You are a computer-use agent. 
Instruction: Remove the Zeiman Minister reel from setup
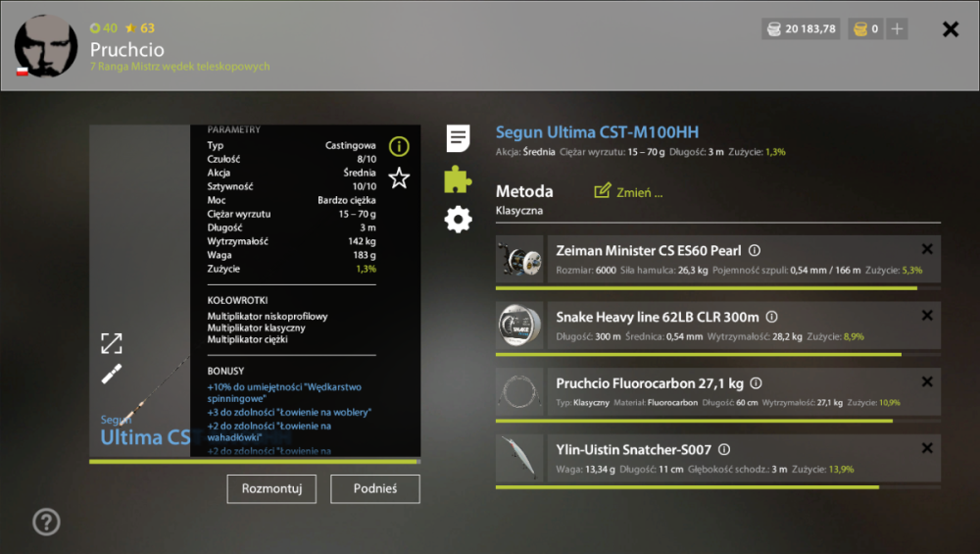pos(927,249)
